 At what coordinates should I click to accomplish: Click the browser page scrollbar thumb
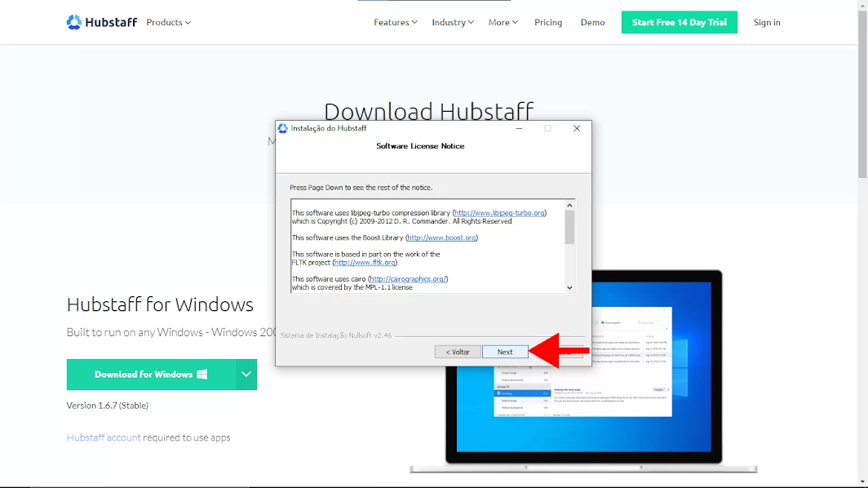click(x=862, y=94)
